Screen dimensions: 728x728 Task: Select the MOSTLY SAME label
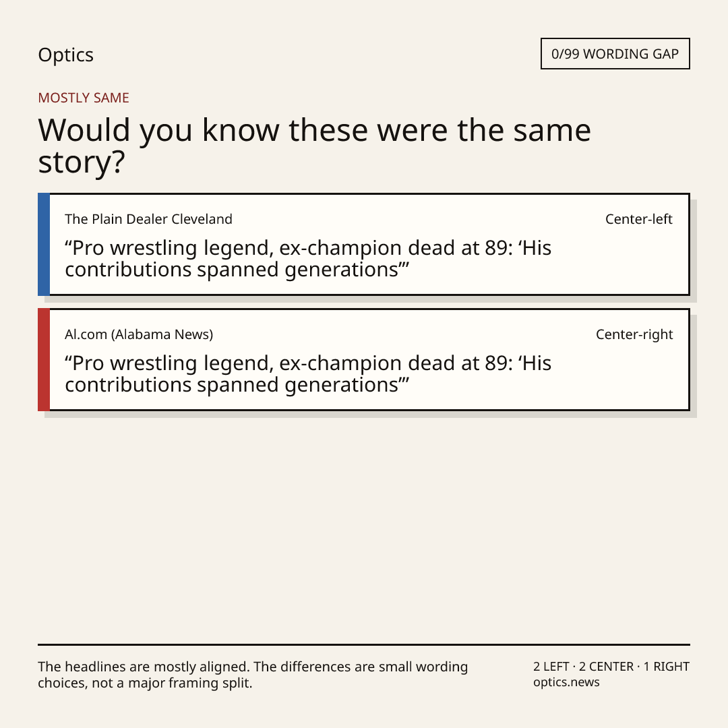[x=84, y=98]
